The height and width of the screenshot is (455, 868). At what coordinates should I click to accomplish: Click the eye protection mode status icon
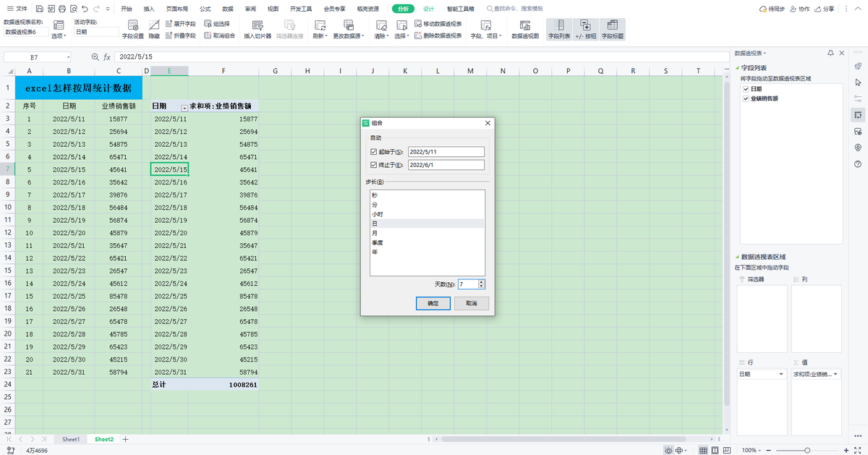668,450
